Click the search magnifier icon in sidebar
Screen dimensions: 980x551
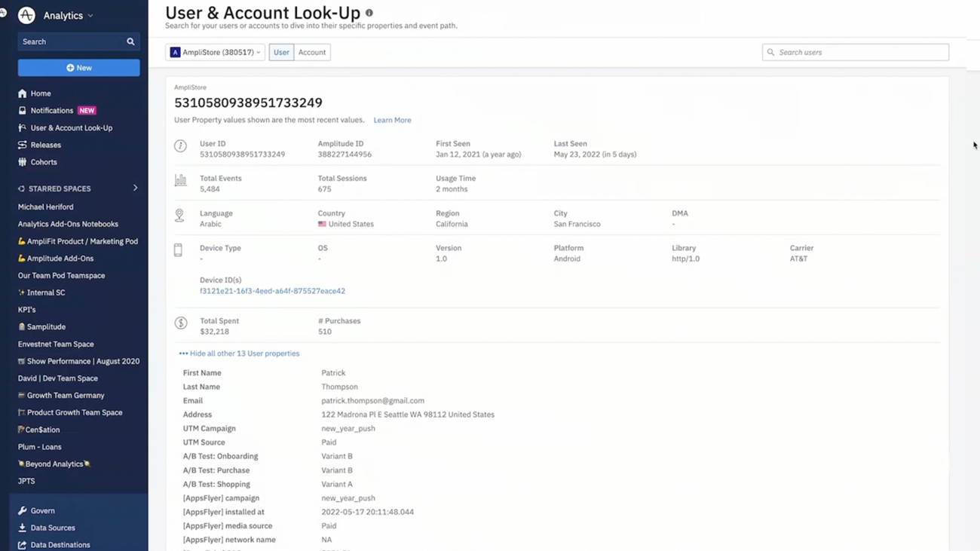tap(130, 42)
